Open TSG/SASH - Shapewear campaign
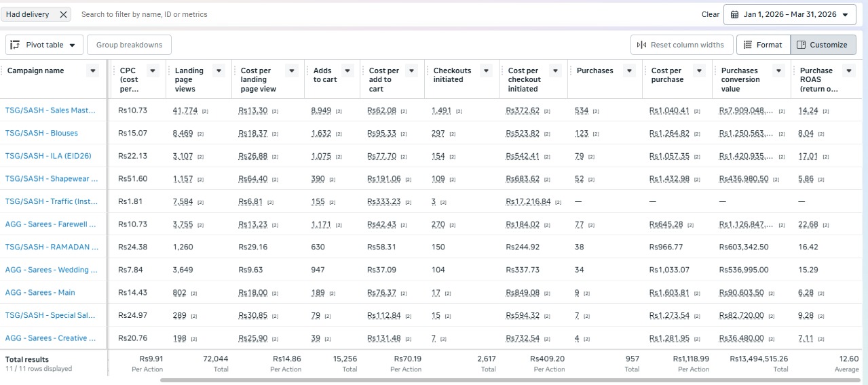Viewport: 868px width, 385px height. (52, 179)
